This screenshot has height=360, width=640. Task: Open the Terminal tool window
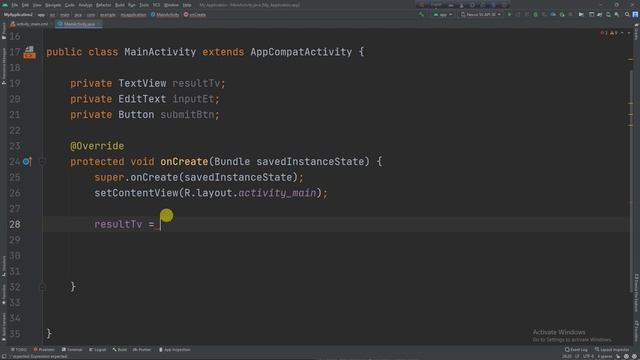pos(72,350)
